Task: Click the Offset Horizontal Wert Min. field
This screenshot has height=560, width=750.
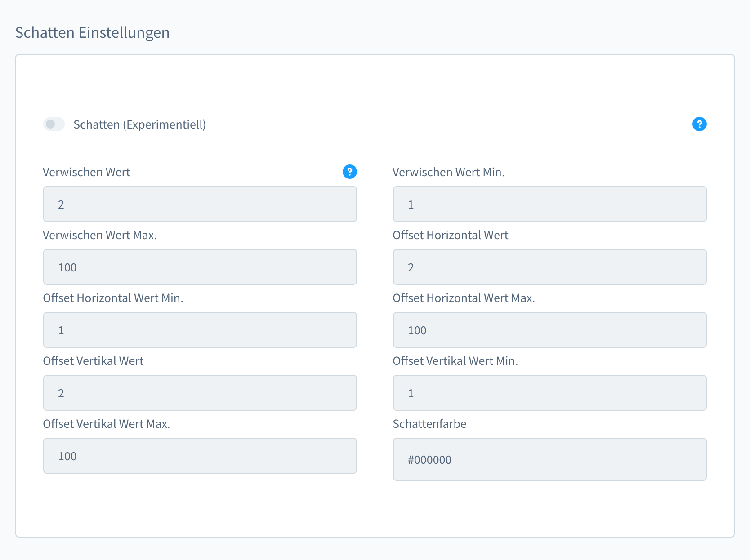Action: click(200, 330)
